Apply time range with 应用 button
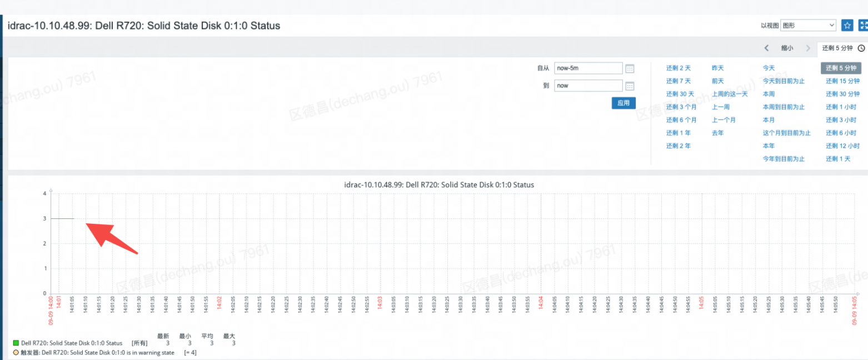868x360 pixels. pos(623,103)
